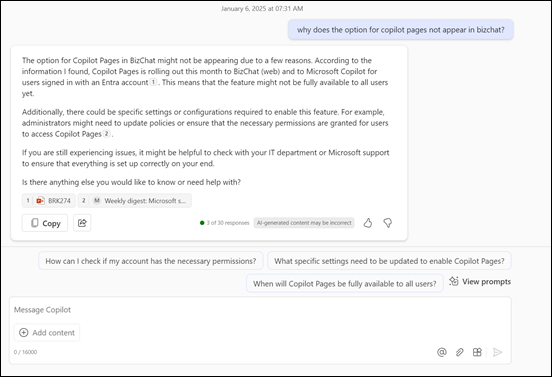
Task: Click the thumbs down feedback icon
Action: pos(388,223)
